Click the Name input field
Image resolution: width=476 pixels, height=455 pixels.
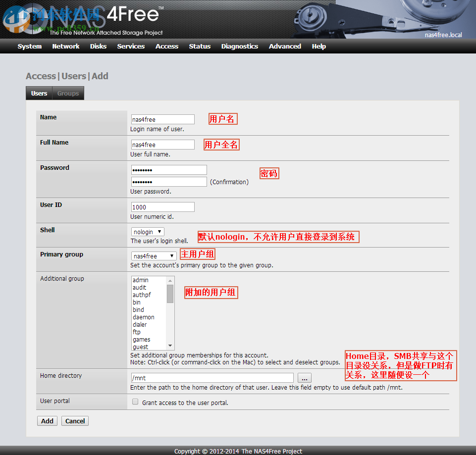pyautogui.click(x=163, y=119)
